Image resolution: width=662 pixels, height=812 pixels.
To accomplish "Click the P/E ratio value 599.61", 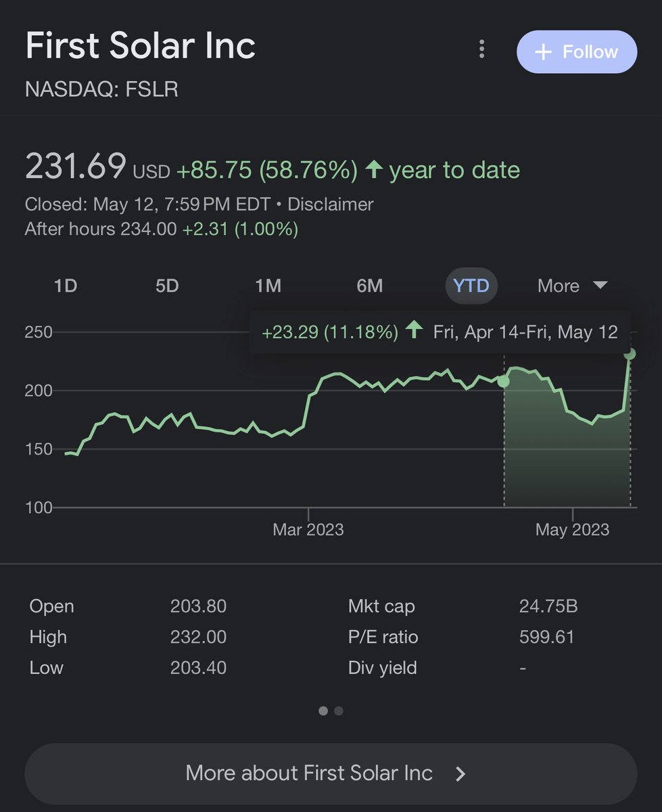I will click(546, 637).
